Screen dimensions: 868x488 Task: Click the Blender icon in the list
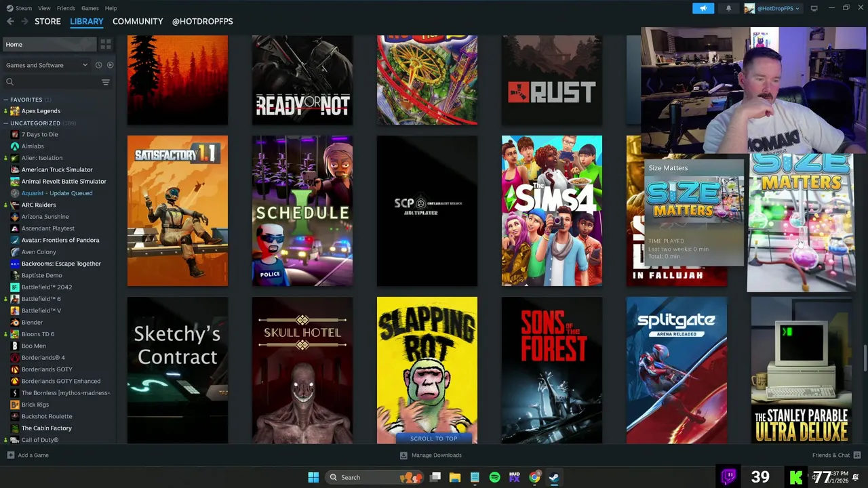click(15, 323)
